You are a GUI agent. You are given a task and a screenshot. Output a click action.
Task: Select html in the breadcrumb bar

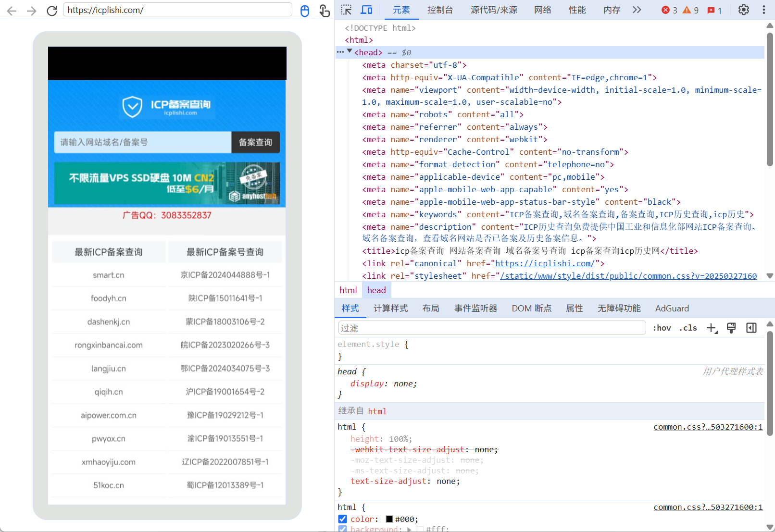click(x=348, y=290)
